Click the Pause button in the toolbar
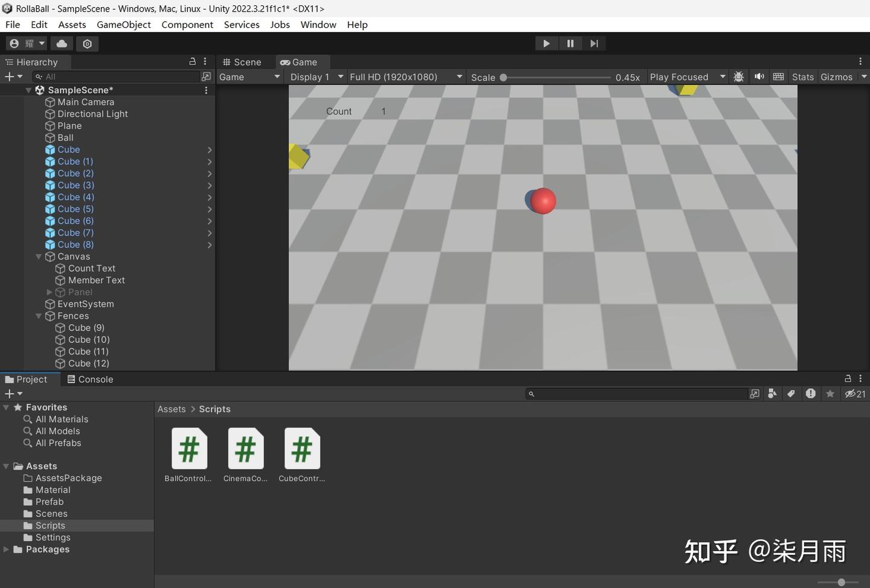 pyautogui.click(x=570, y=43)
